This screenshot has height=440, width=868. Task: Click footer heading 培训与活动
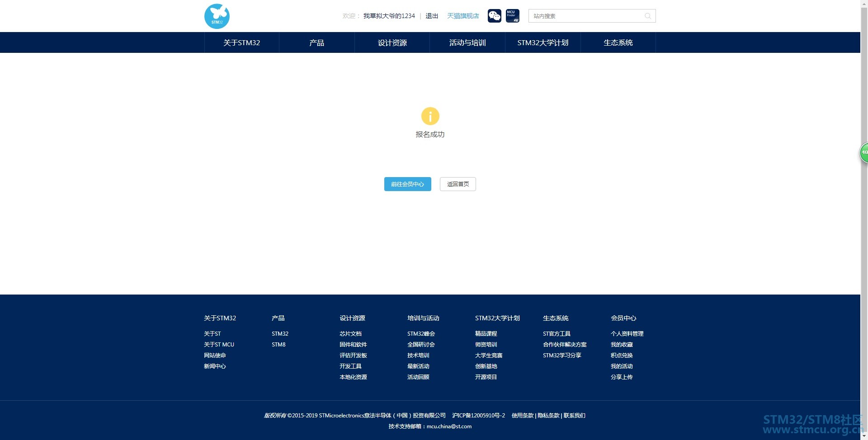click(x=424, y=318)
